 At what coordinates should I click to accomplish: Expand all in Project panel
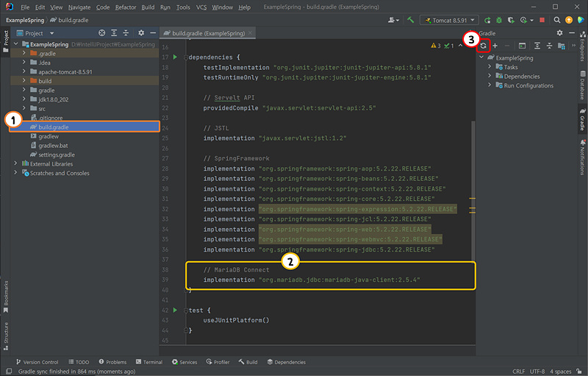pyautogui.click(x=114, y=33)
